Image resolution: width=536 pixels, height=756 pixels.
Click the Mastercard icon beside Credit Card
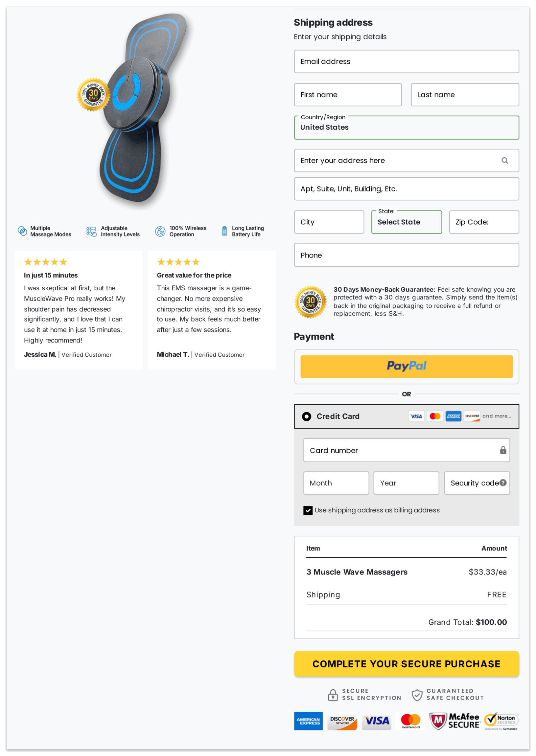435,416
